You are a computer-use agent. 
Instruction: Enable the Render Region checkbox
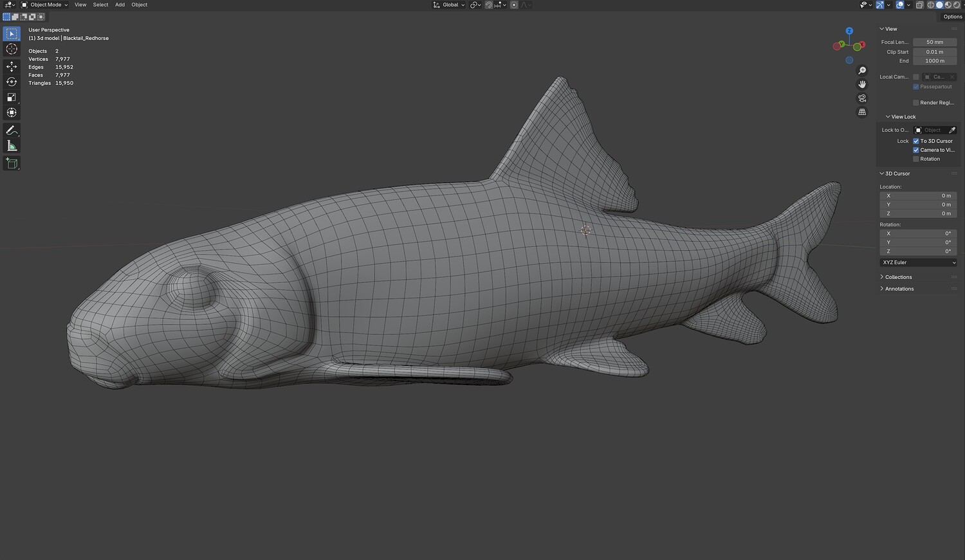tap(916, 103)
